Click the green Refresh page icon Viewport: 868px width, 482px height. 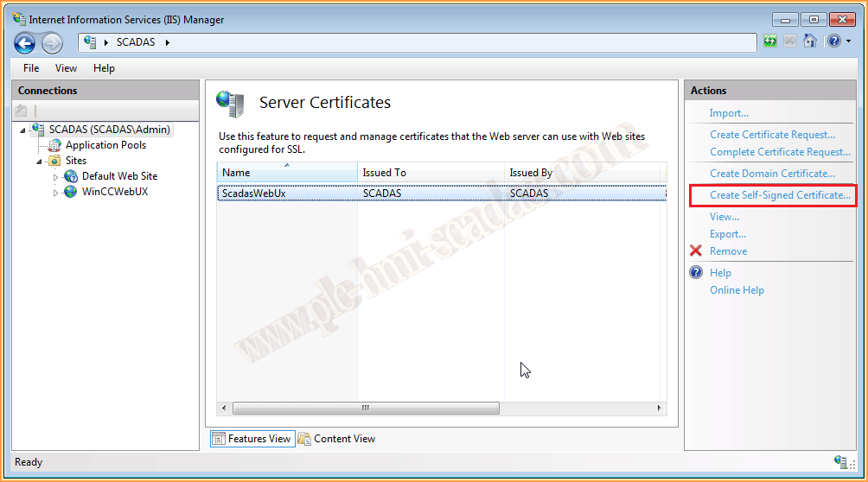pyautogui.click(x=769, y=41)
